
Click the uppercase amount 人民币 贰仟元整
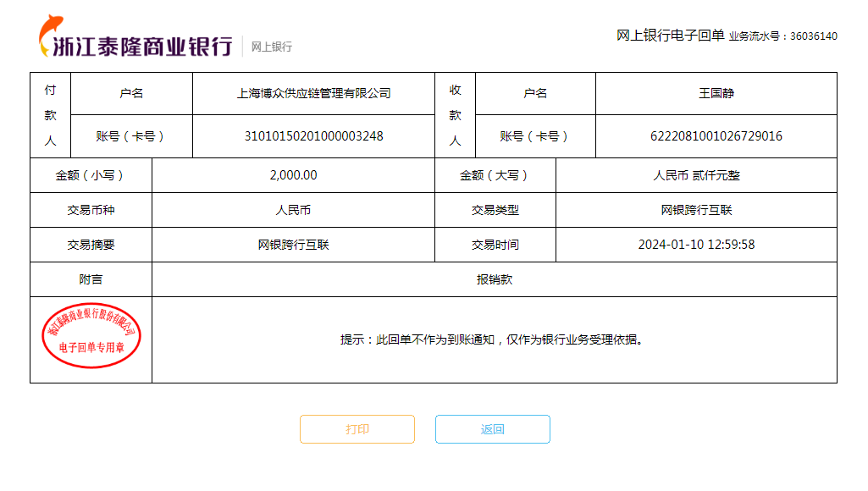pyautogui.click(x=696, y=175)
